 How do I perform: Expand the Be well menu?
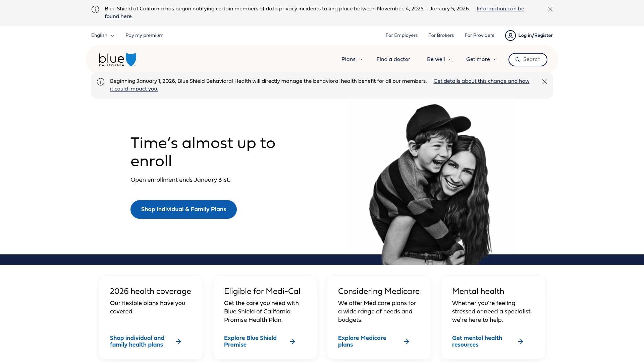pos(439,59)
